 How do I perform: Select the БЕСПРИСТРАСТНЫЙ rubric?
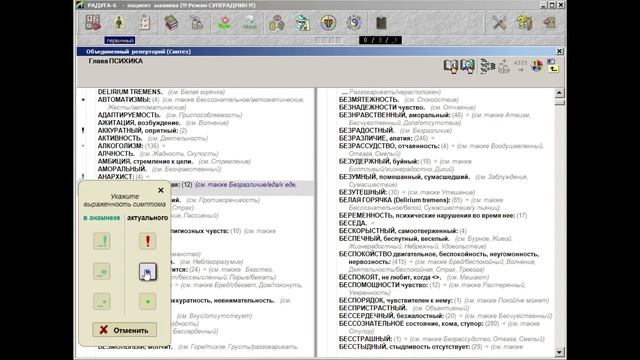[373, 308]
